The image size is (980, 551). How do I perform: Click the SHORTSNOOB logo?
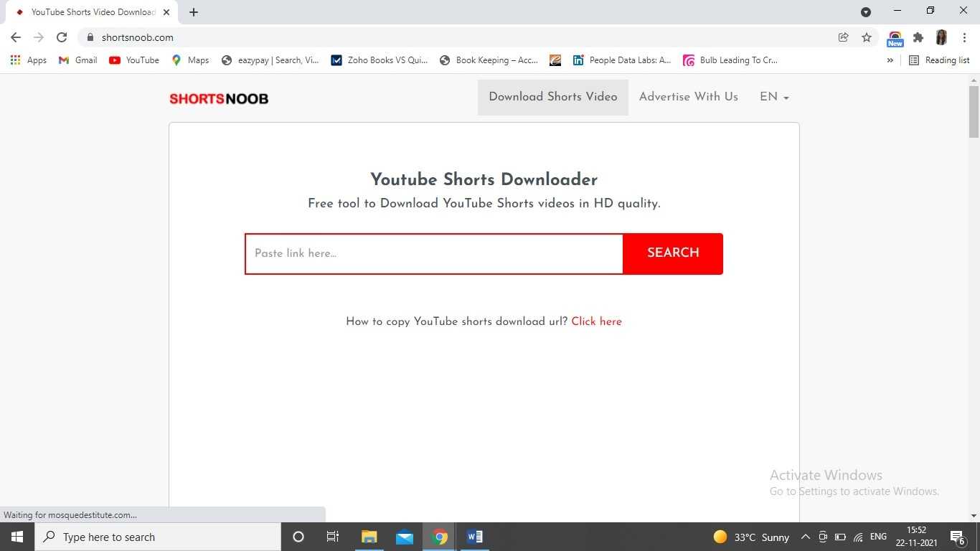[219, 99]
